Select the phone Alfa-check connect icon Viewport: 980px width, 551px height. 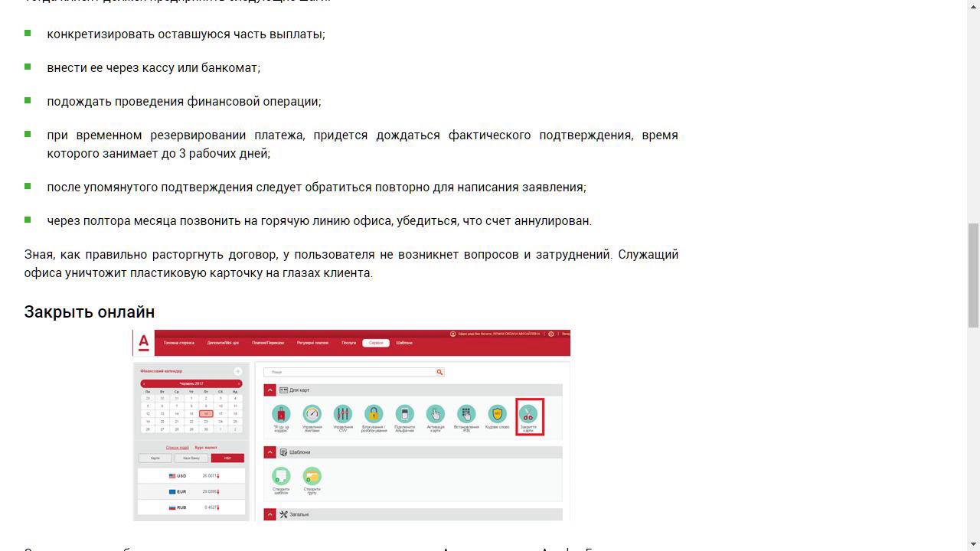(x=404, y=414)
